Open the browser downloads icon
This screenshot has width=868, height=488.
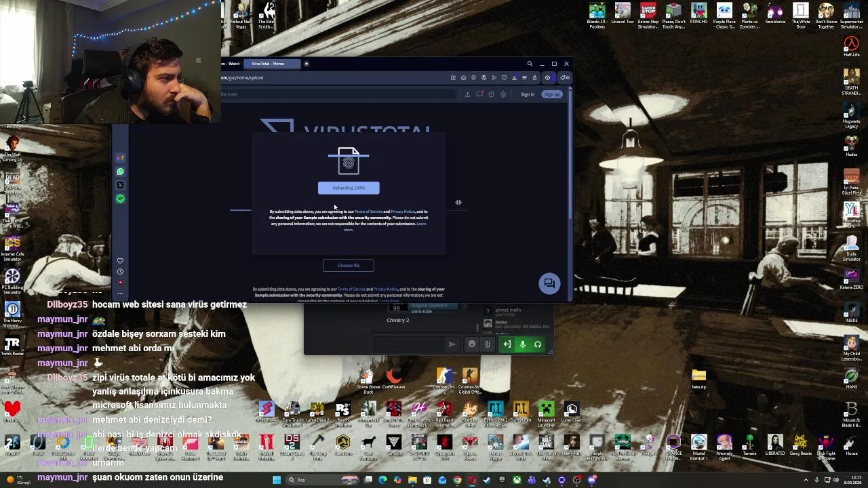coord(514,77)
